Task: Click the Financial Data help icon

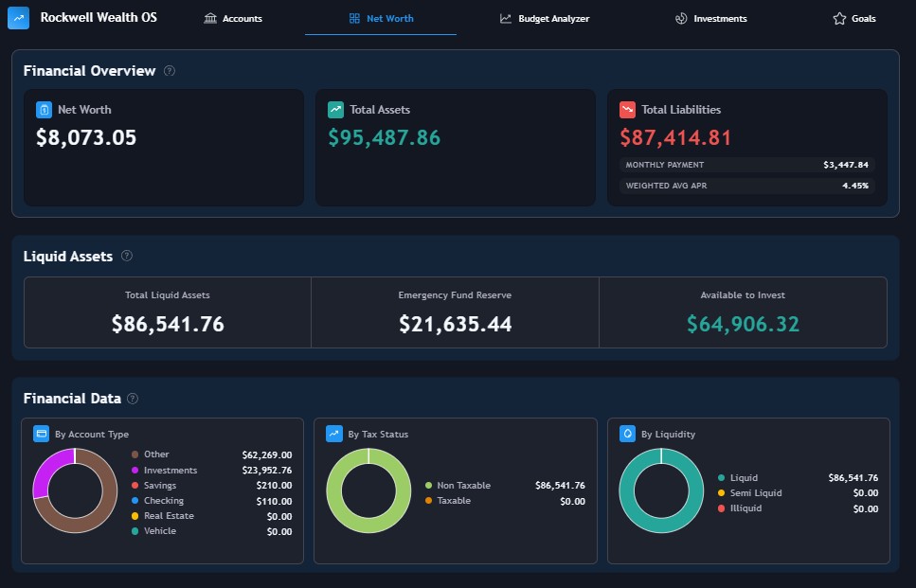Action: pos(133,399)
